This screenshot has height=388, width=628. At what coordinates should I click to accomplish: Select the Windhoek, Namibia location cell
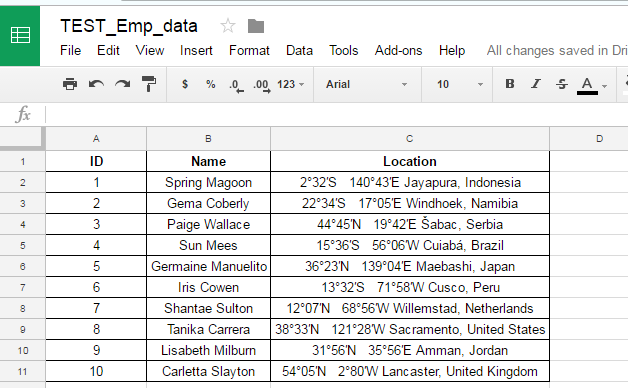(410, 203)
